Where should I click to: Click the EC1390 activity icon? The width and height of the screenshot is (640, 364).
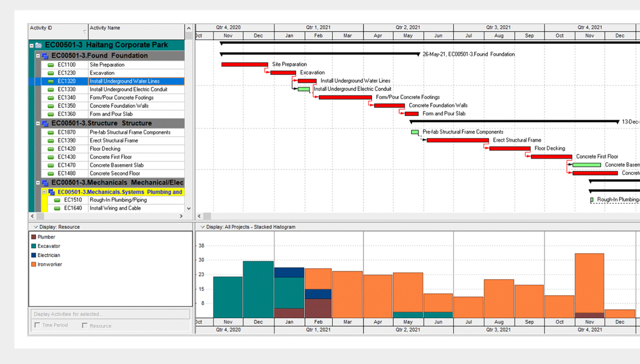coord(51,141)
